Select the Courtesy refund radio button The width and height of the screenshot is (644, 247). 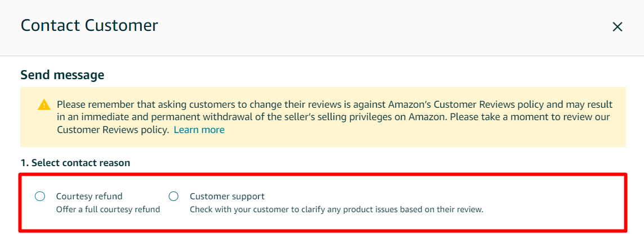[40, 196]
